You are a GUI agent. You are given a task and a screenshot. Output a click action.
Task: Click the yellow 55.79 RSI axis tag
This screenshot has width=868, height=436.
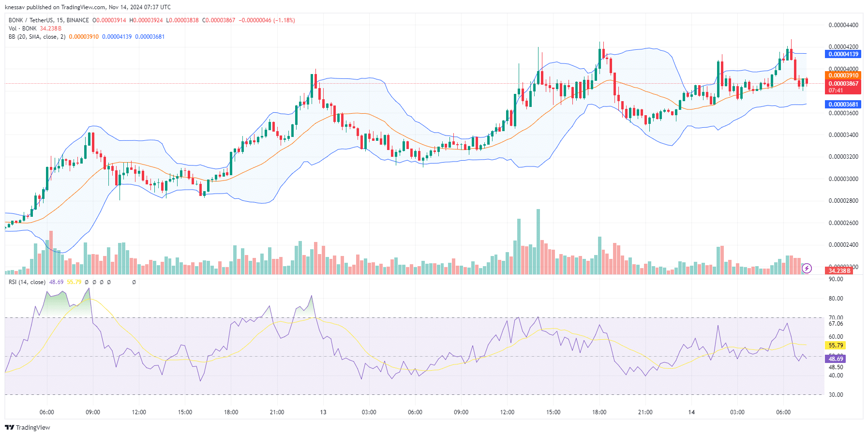[x=836, y=346]
